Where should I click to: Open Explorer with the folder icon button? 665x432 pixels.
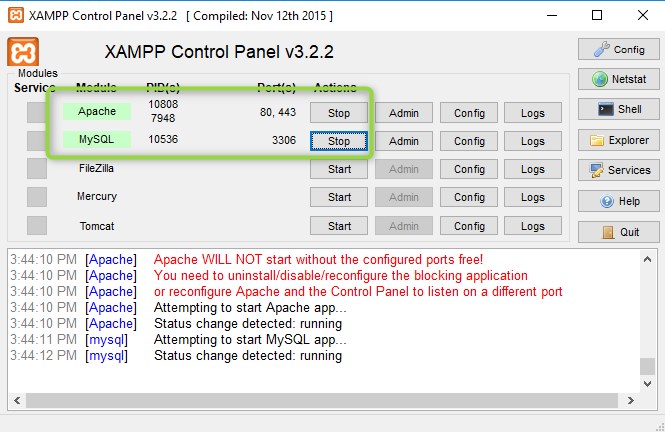pos(619,140)
